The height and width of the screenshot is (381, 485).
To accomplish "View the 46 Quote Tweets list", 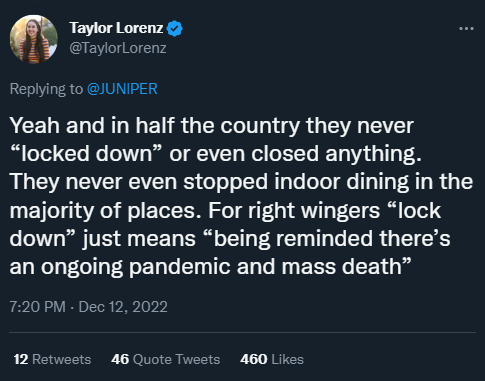I will click(166, 359).
